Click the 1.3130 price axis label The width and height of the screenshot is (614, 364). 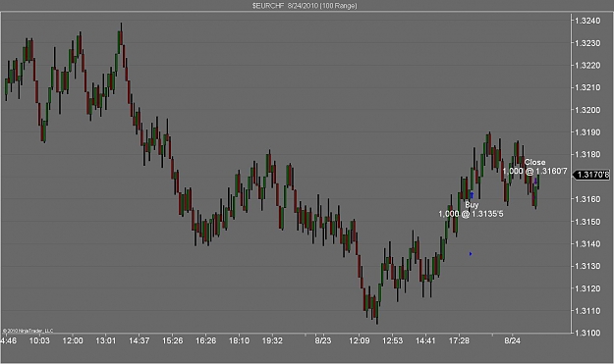click(x=587, y=266)
